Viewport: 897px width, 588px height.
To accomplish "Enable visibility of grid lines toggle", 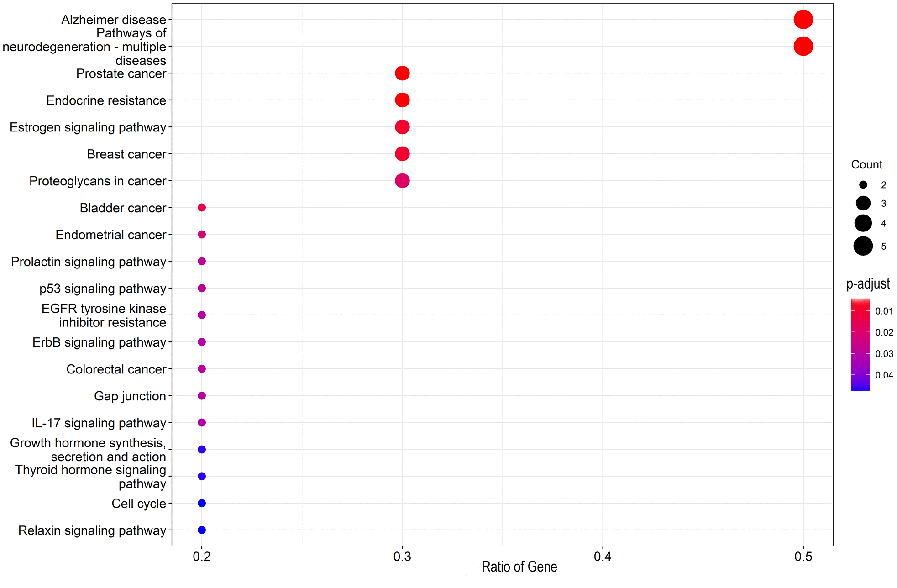I will pos(448,294).
